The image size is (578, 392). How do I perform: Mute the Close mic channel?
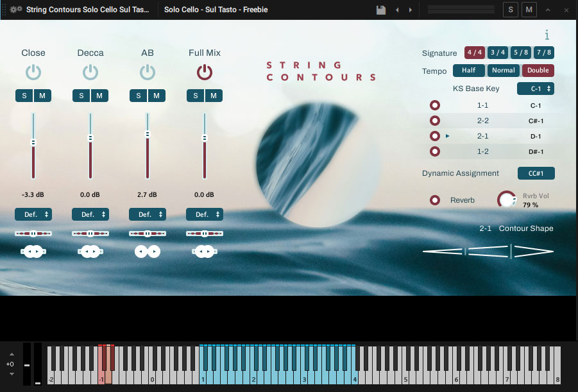[42, 96]
